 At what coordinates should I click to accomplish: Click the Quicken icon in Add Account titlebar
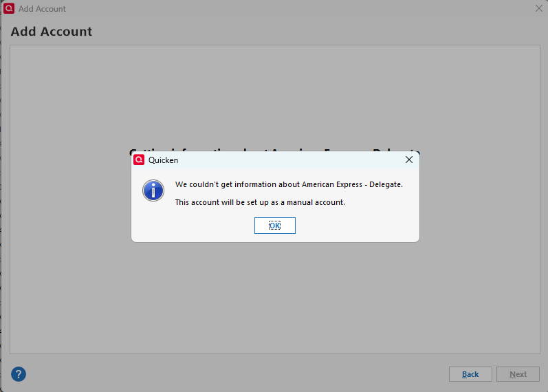click(9, 8)
